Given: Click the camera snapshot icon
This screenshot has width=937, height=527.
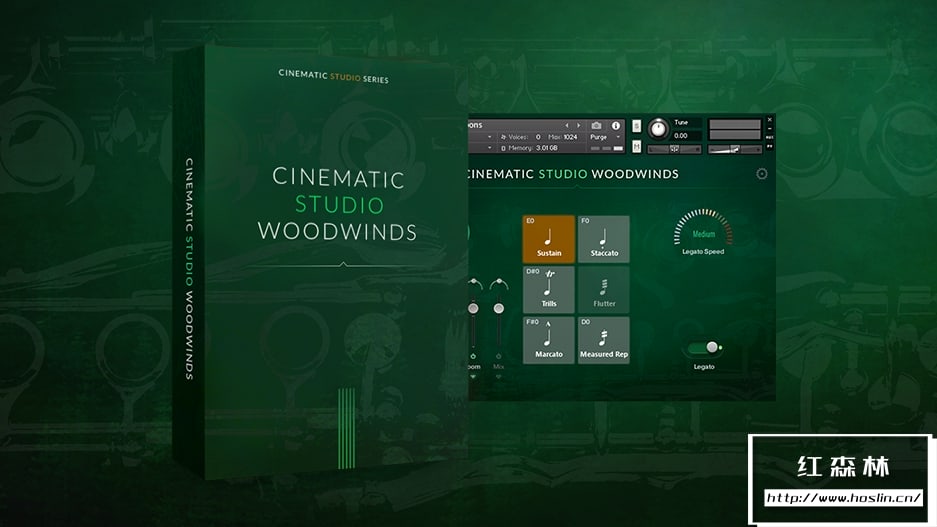Looking at the screenshot, I should pyautogui.click(x=596, y=125).
